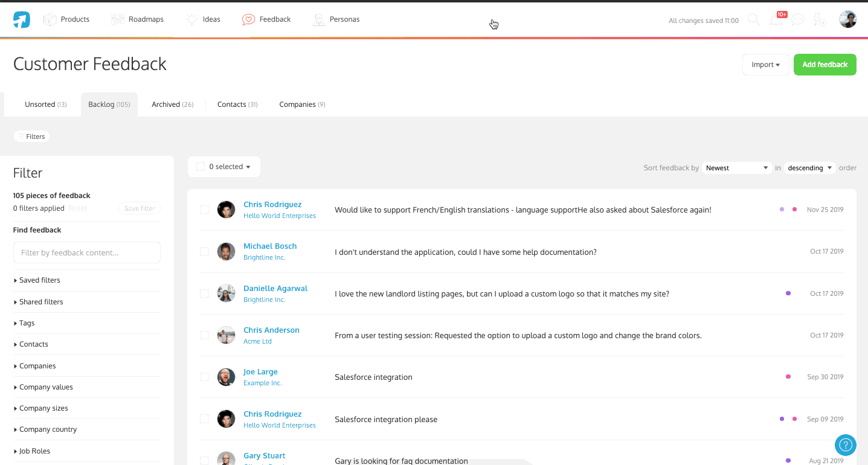Click Chris Rodriguez avatar on Sep 09 row
The height and width of the screenshot is (465, 868).
226,419
